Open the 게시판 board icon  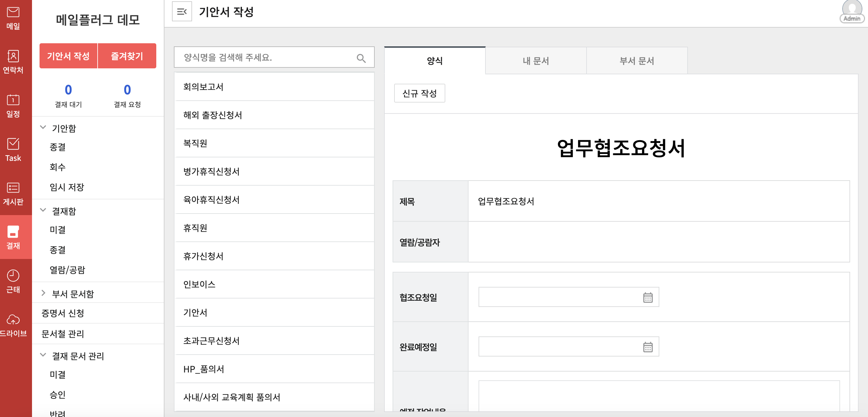(x=13, y=193)
